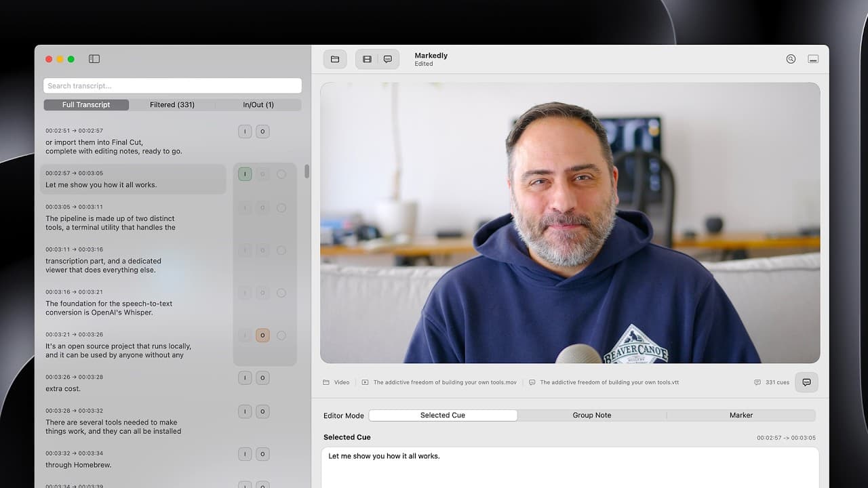Click the transcript list scrollbar thumb

click(307, 171)
